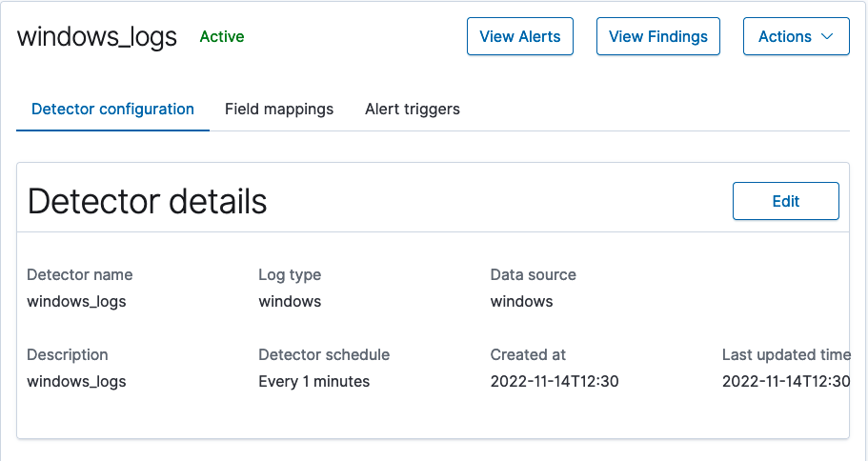Click the green Active status label
Screen dimensions: 868x461
coord(221,37)
